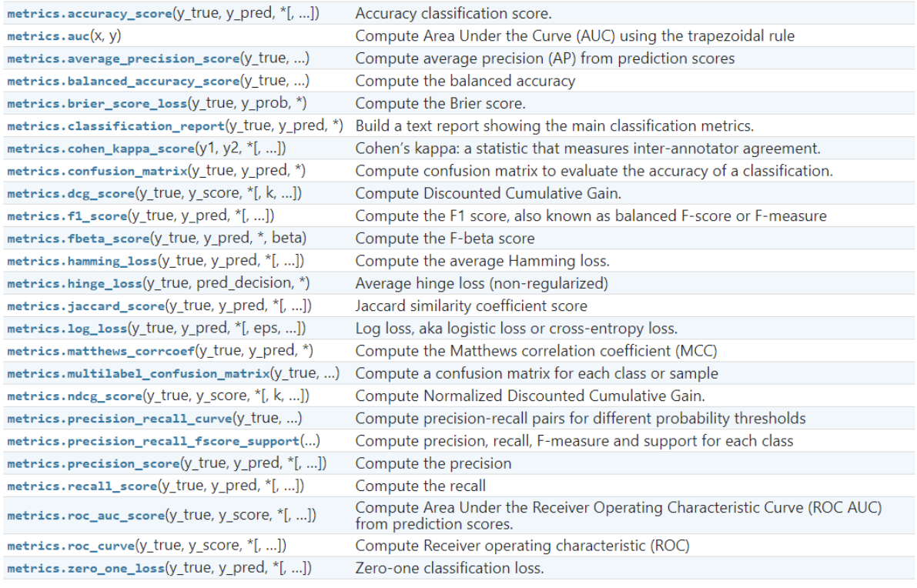Click 'Compute the average Hamming loss.'
Screen dimensions: 917x588
click(x=483, y=261)
